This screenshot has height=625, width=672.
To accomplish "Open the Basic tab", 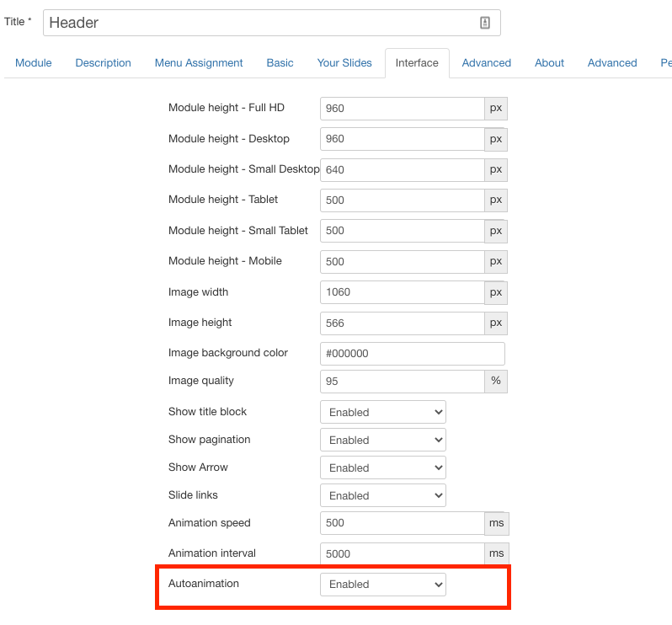I will pos(280,63).
